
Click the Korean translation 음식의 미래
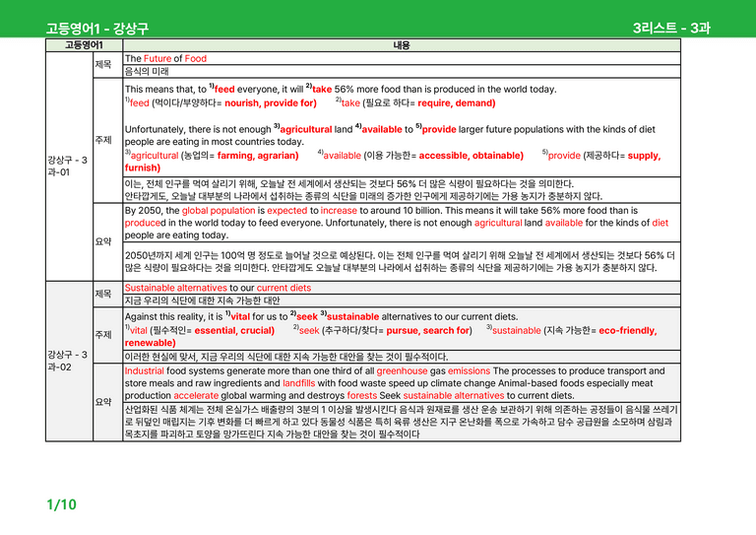[147, 71]
